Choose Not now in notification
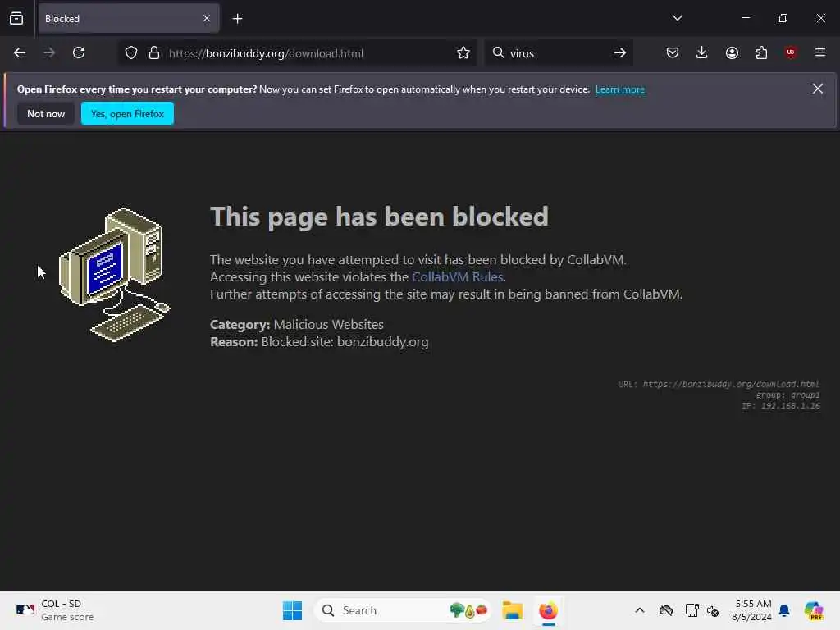The height and width of the screenshot is (630, 840). click(46, 113)
